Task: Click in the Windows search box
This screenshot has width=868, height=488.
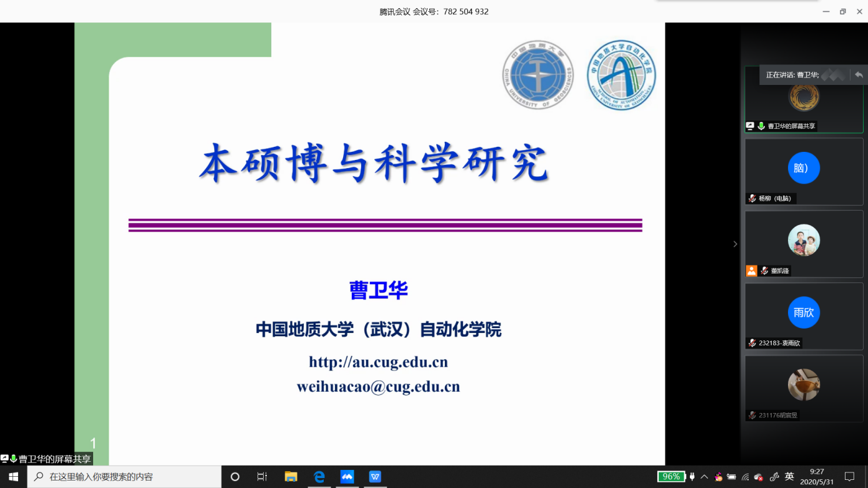Action: click(125, 477)
